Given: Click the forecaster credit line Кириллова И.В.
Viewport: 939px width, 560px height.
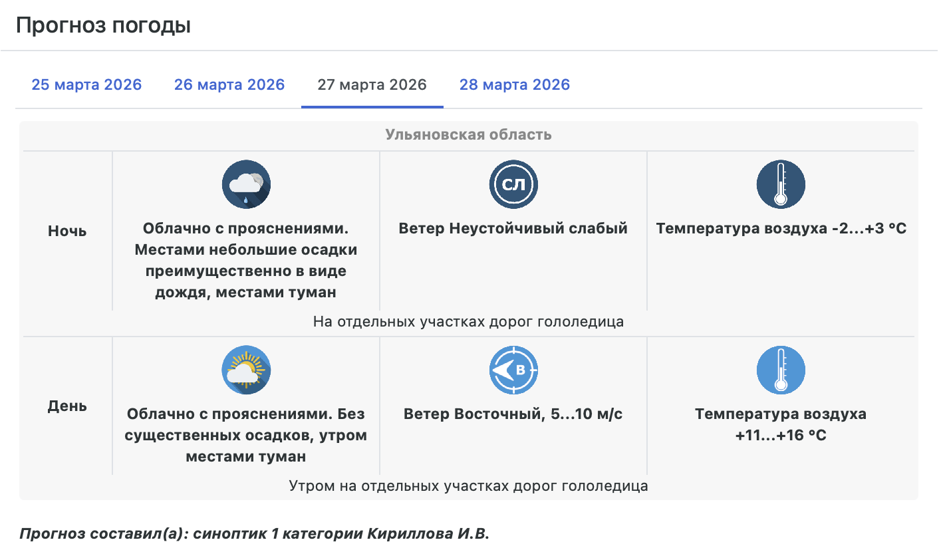Looking at the screenshot, I should coord(254,534).
